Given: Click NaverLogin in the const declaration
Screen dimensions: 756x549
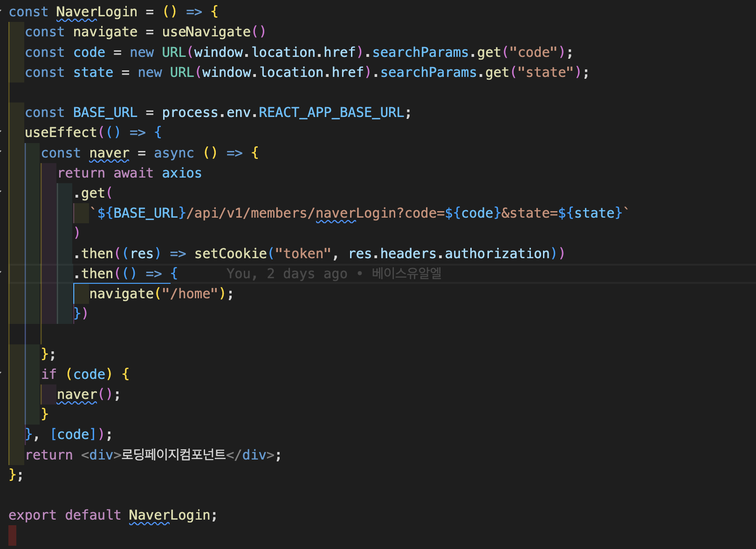Looking at the screenshot, I should pos(96,12).
